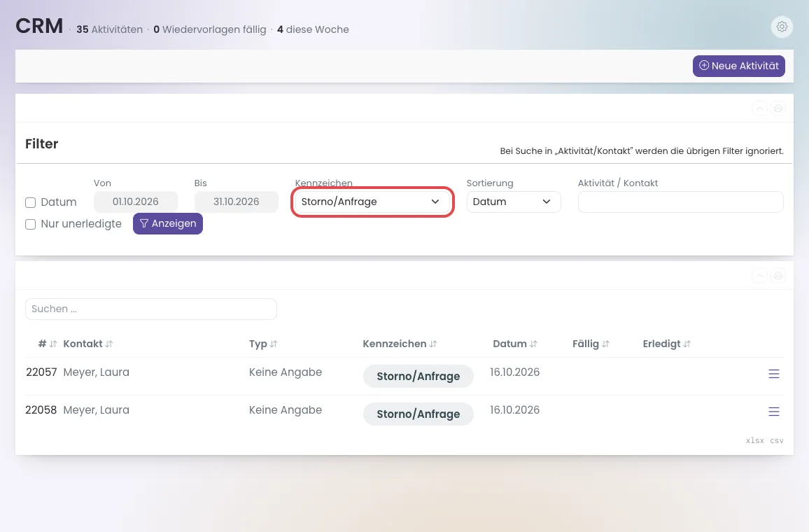Select Meyer, Laura in row 22058
The width and height of the screenshot is (809, 532).
(x=96, y=409)
